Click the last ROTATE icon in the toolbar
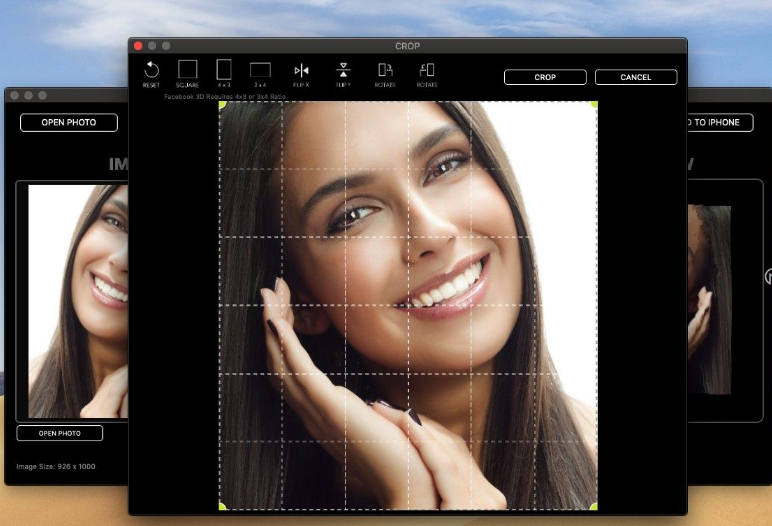Screen dimensions: 772x526 pyautogui.click(x=427, y=70)
